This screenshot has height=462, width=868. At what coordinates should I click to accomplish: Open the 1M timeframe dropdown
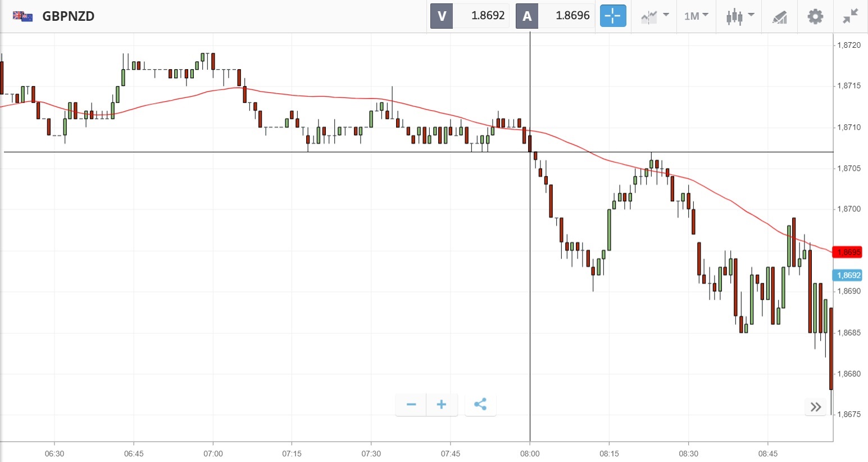696,16
